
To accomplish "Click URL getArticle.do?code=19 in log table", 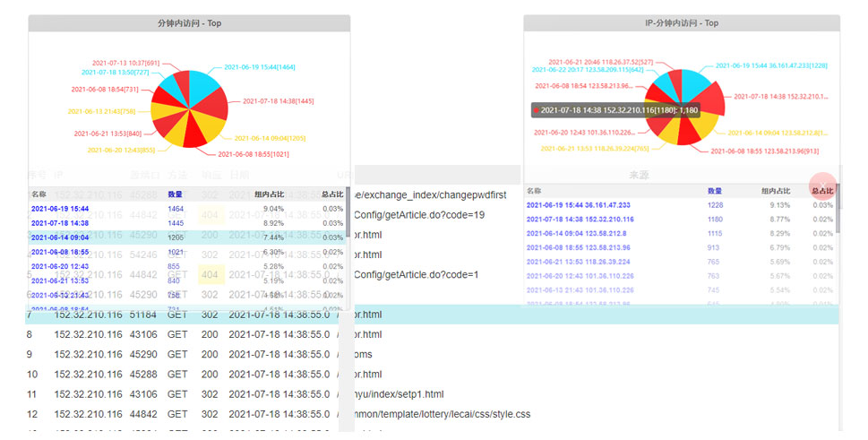I will [419, 215].
